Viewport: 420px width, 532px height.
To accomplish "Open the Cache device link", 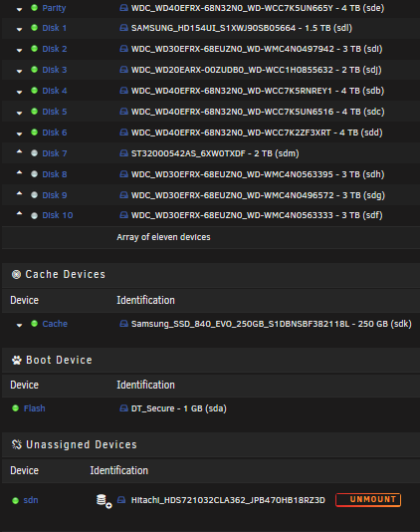I will [x=55, y=324].
